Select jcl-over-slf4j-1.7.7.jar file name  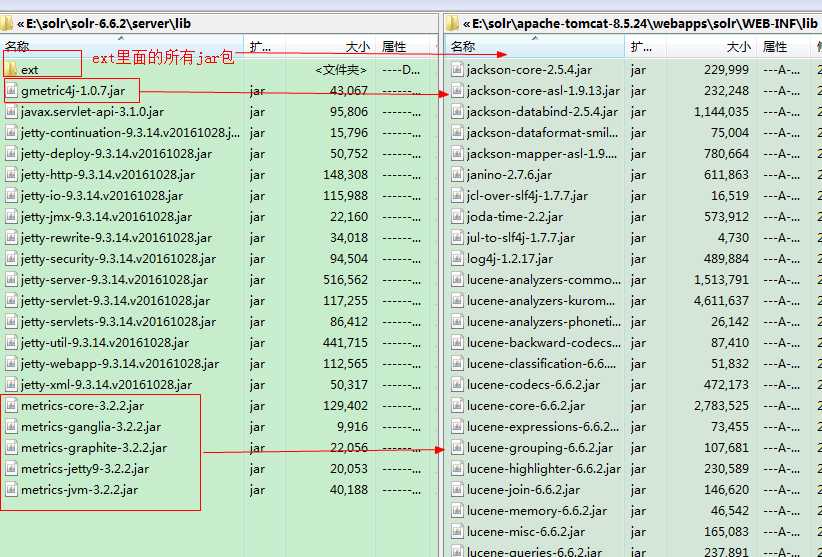527,195
